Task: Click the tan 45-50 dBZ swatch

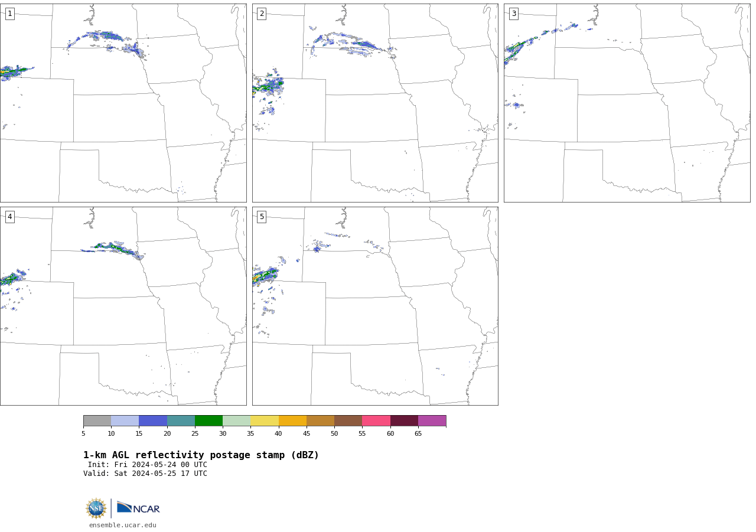Action: (x=320, y=420)
